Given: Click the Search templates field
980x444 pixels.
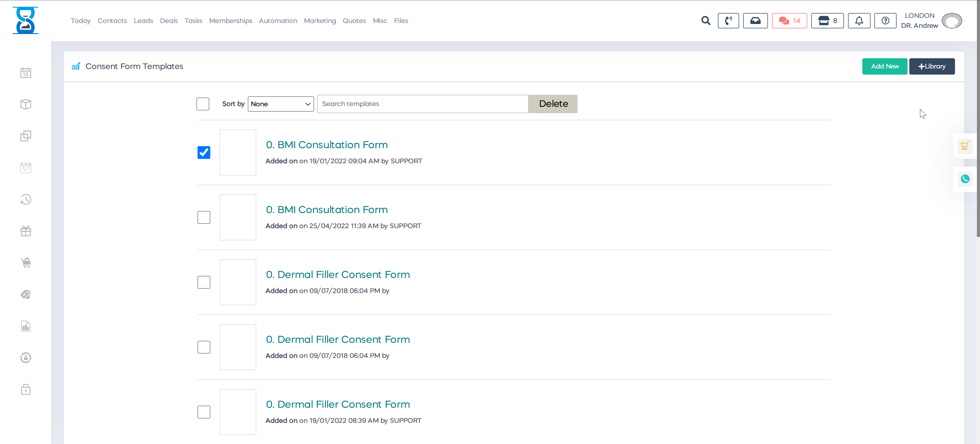Looking at the screenshot, I should click(x=422, y=104).
